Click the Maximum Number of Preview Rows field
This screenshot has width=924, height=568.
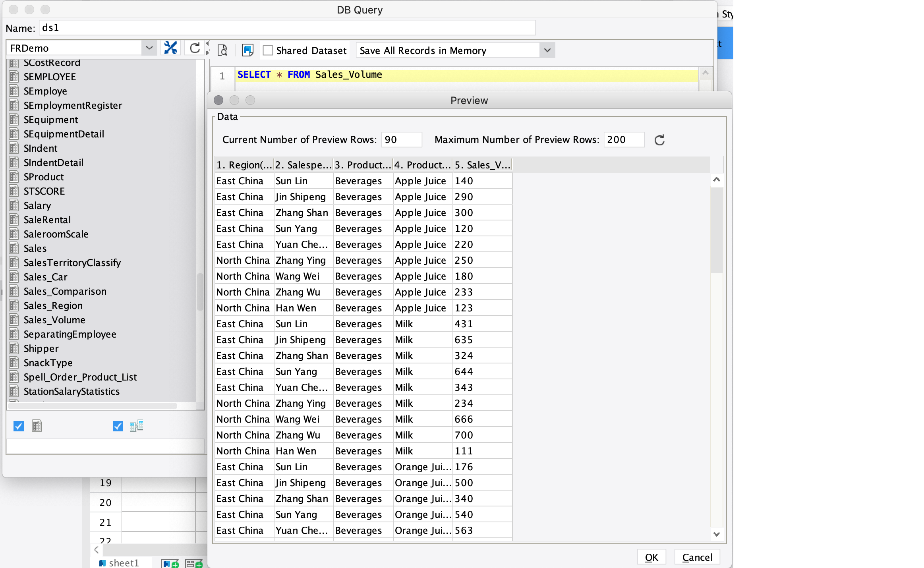click(x=624, y=139)
